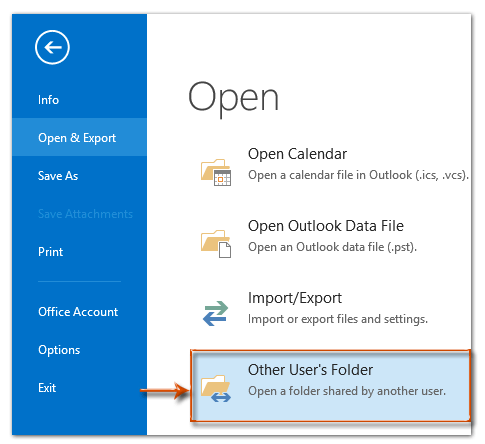Click the Open Outlook Data File title

(x=326, y=226)
